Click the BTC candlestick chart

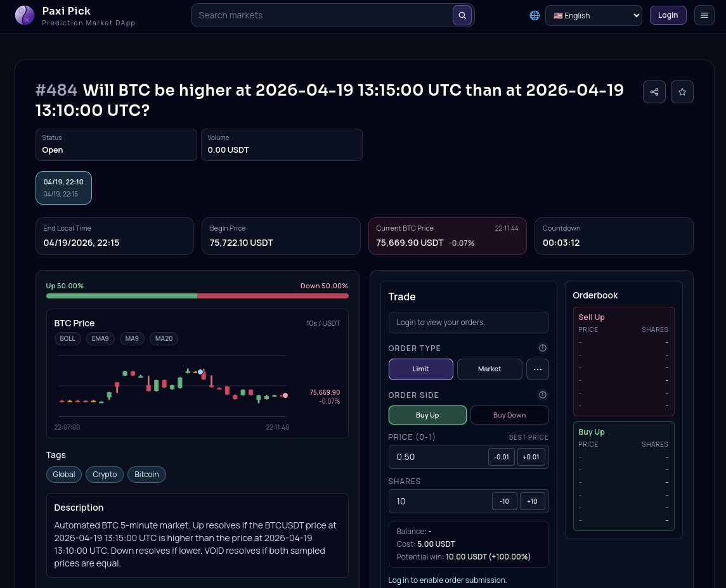[x=172, y=387]
